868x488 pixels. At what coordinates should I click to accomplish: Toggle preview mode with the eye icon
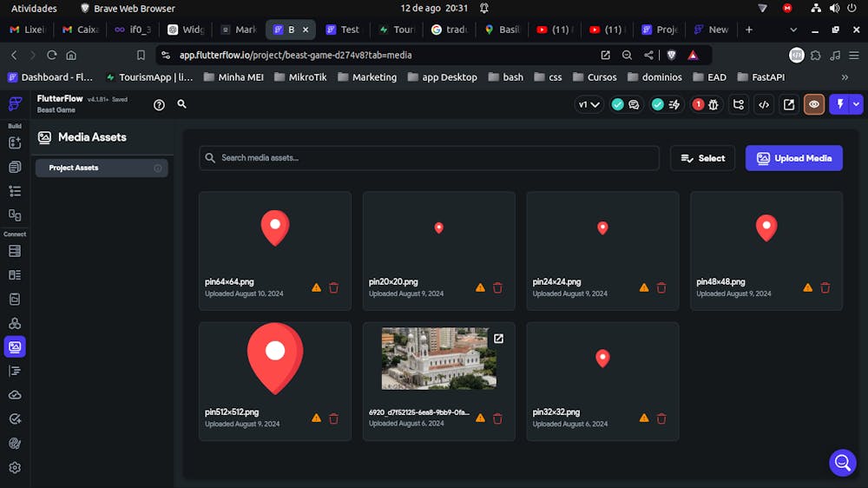(814, 104)
